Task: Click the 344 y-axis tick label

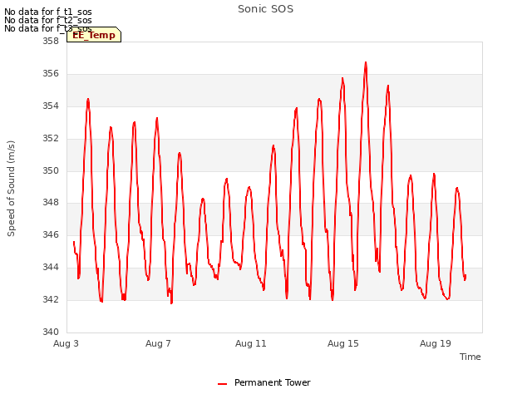Action: point(51,267)
